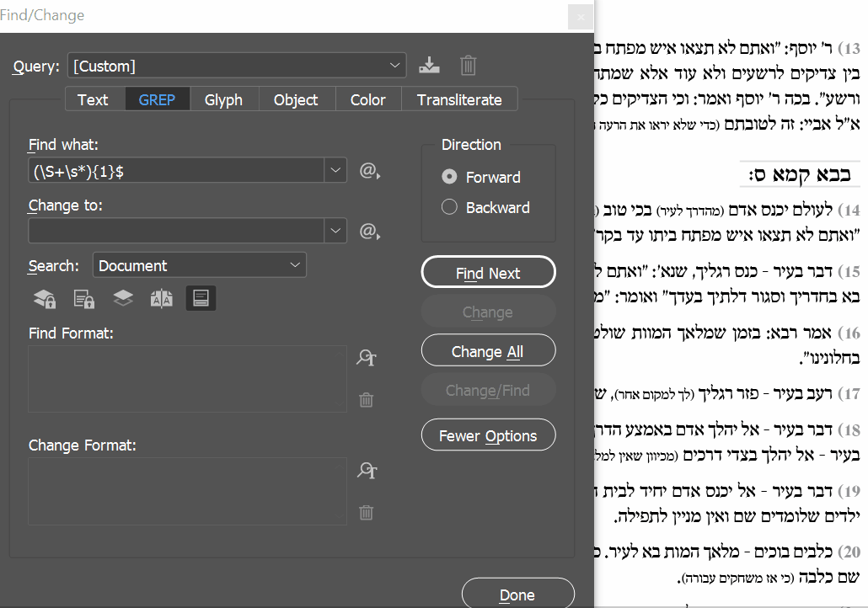Click paragraph number (20) in document
The height and width of the screenshot is (608, 868).
pyautogui.click(x=849, y=552)
